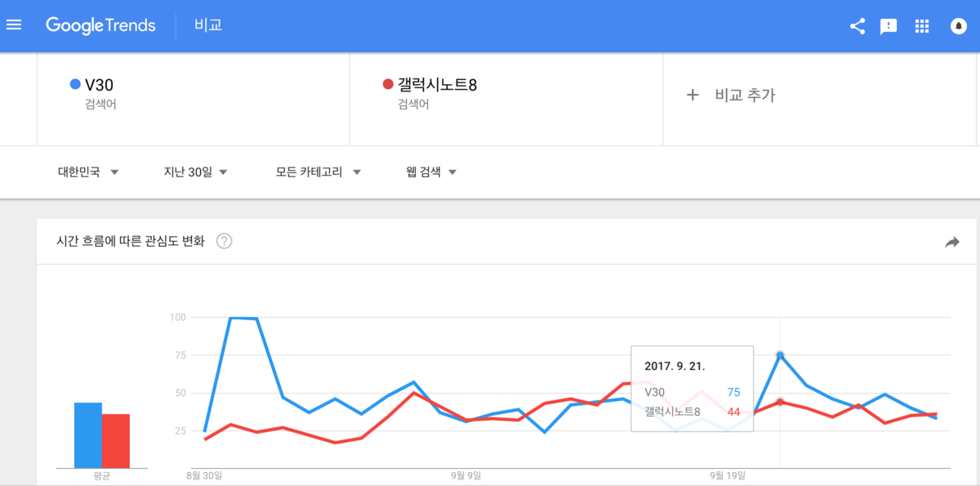The width and height of the screenshot is (980, 486).
Task: Export the chart using the share arrow icon
Action: tap(951, 242)
